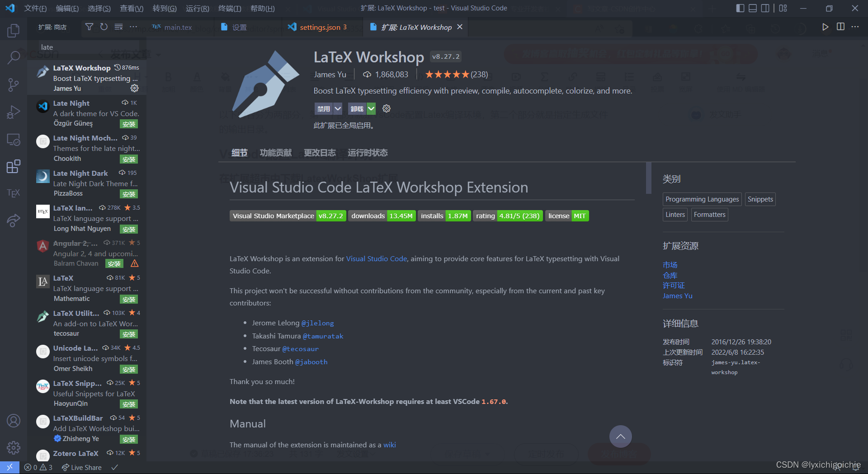Open Run and Debug view

[14, 112]
